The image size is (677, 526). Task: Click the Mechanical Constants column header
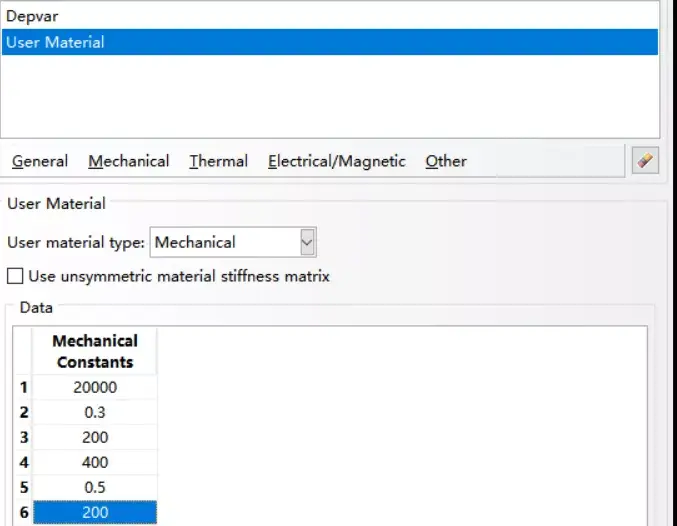point(95,351)
